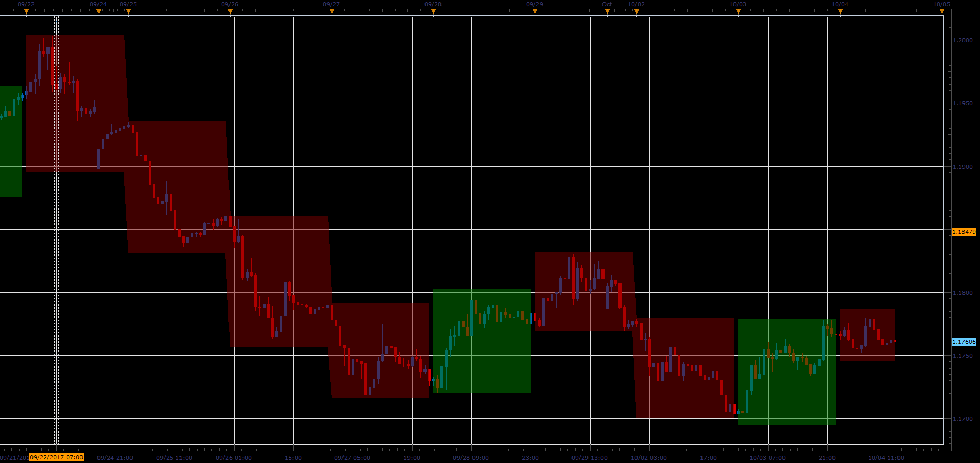Click the 1.1800 price axis label
Viewport: 980px width, 463px height.
tap(962, 293)
